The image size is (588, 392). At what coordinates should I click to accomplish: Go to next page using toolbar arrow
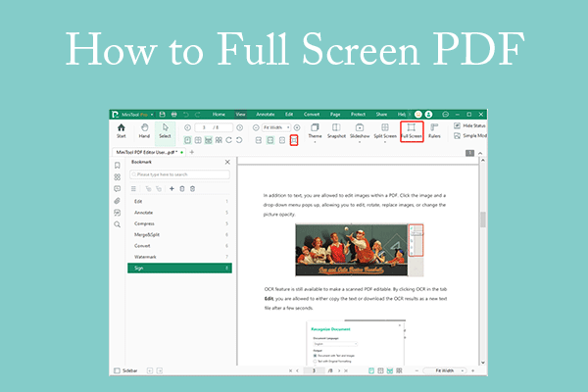pos(240,127)
